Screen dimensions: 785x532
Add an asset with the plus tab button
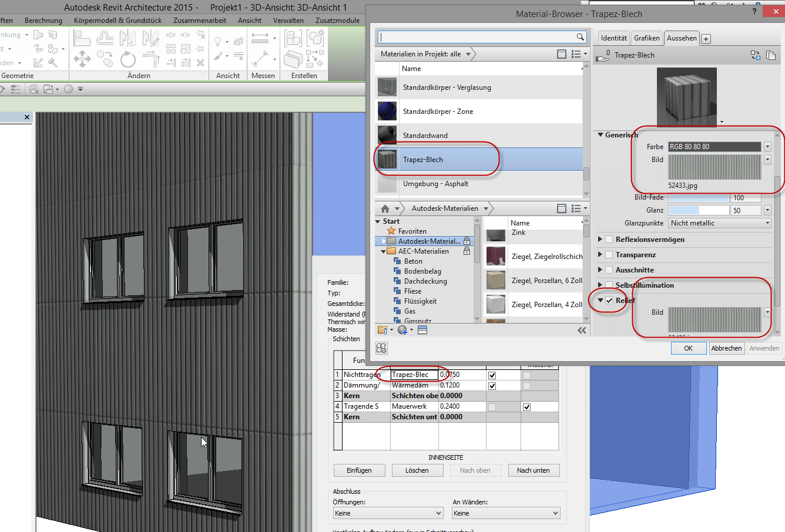tap(706, 39)
